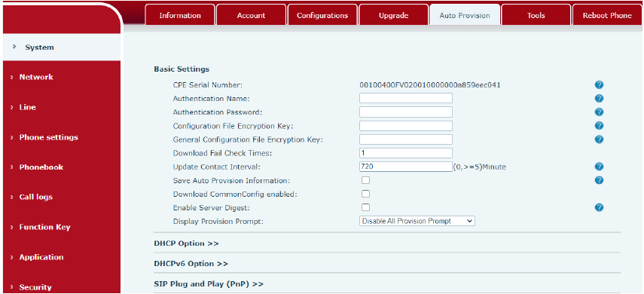Expand DHCP Option section

point(186,243)
